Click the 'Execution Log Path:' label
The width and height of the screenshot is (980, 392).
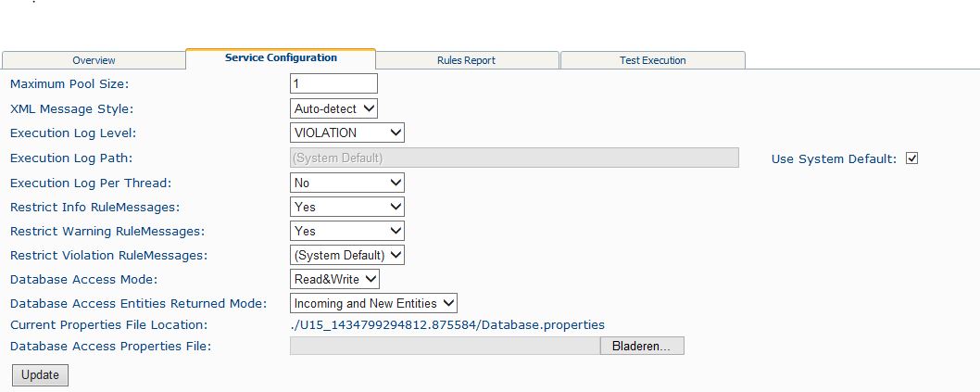point(71,158)
